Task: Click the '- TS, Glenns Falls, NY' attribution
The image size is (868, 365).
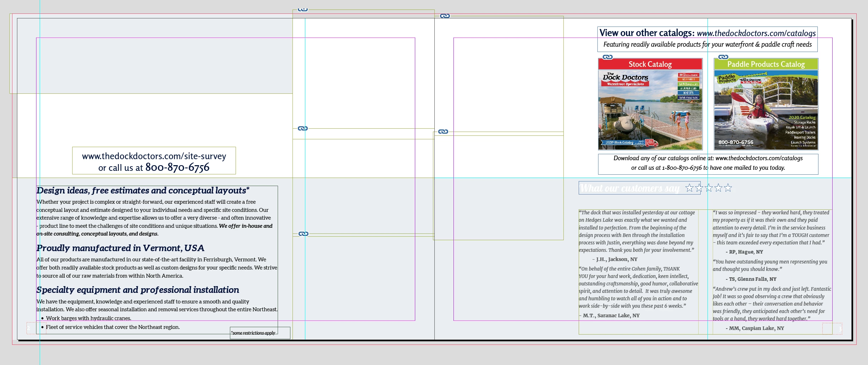Action: pos(751,279)
